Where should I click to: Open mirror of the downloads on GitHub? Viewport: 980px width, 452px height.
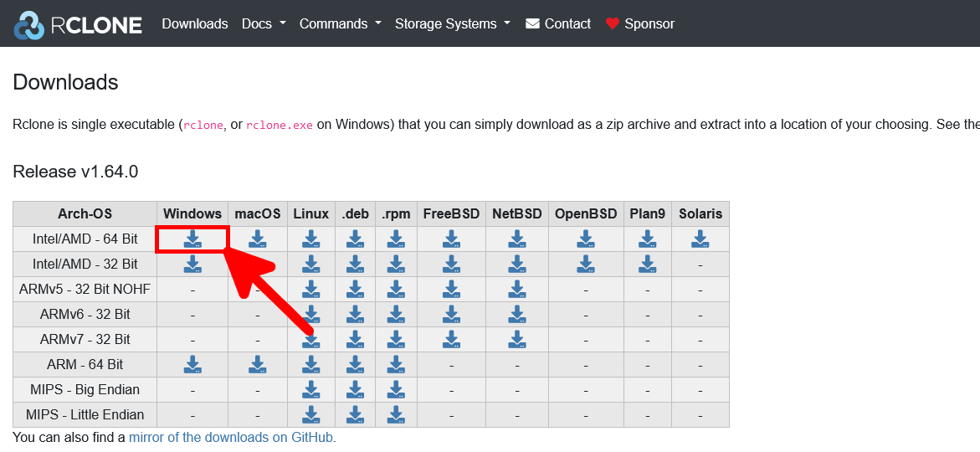230,437
